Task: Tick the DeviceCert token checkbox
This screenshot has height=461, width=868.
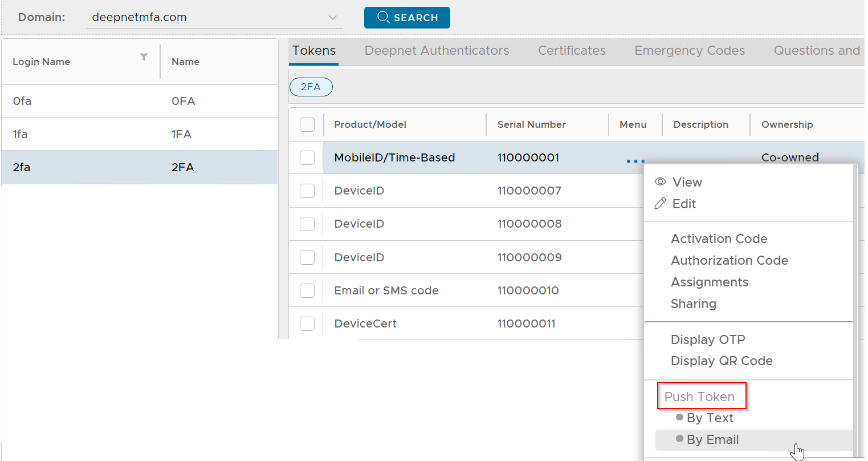Action: point(307,323)
